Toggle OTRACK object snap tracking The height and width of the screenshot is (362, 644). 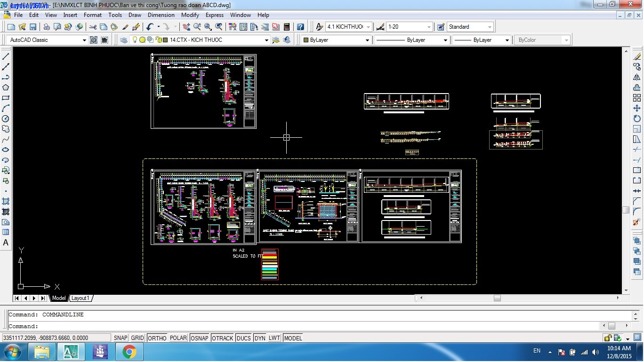pyautogui.click(x=223, y=338)
